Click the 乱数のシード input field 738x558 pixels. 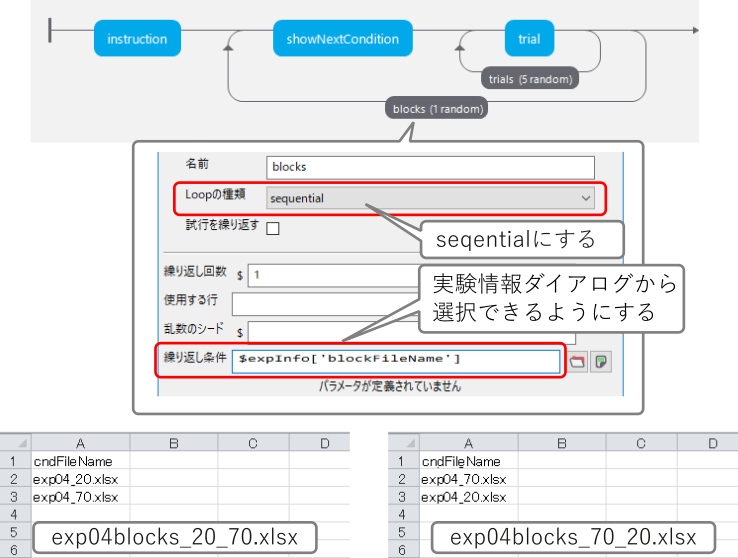333,333
